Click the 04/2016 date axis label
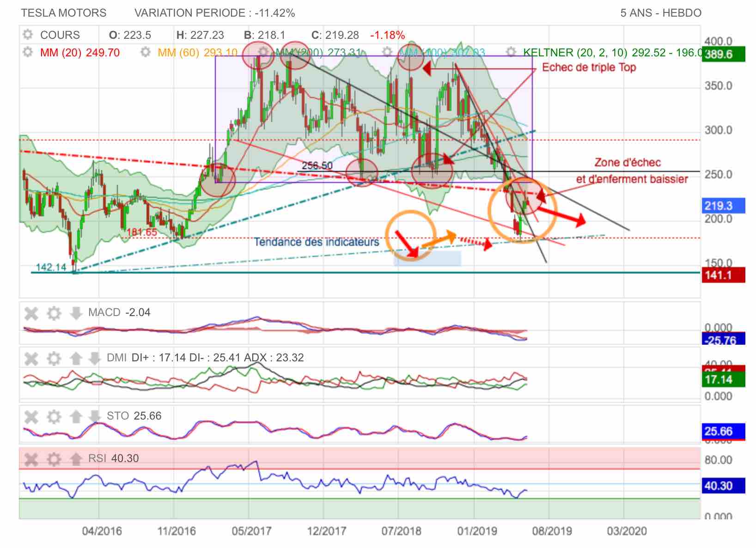The height and width of the screenshot is (548, 756). pyautogui.click(x=102, y=531)
